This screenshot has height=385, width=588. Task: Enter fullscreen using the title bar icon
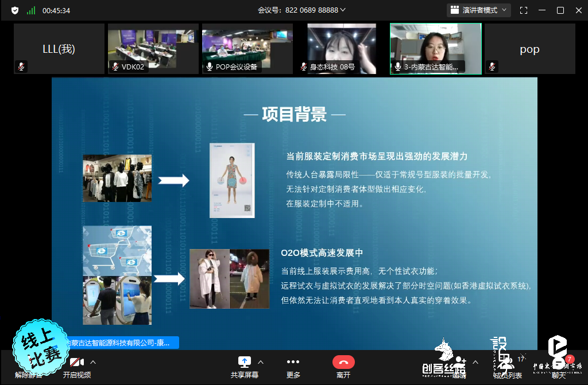tap(524, 10)
